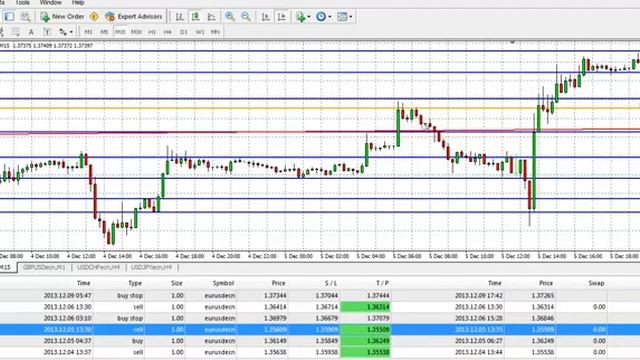Click price cell 1.37344

tap(275, 295)
